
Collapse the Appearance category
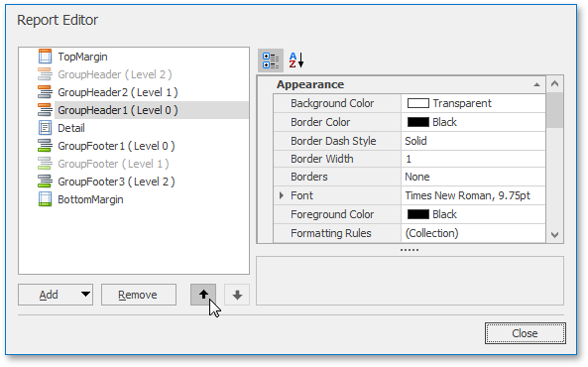click(537, 85)
